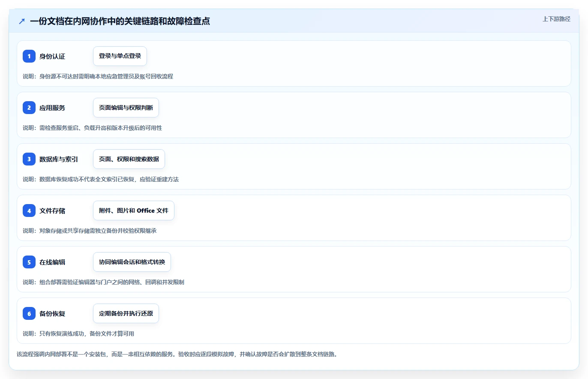Image resolution: width=588 pixels, height=379 pixels.
Task: Click the 定期备份并执行还原 chip
Action: point(126,313)
